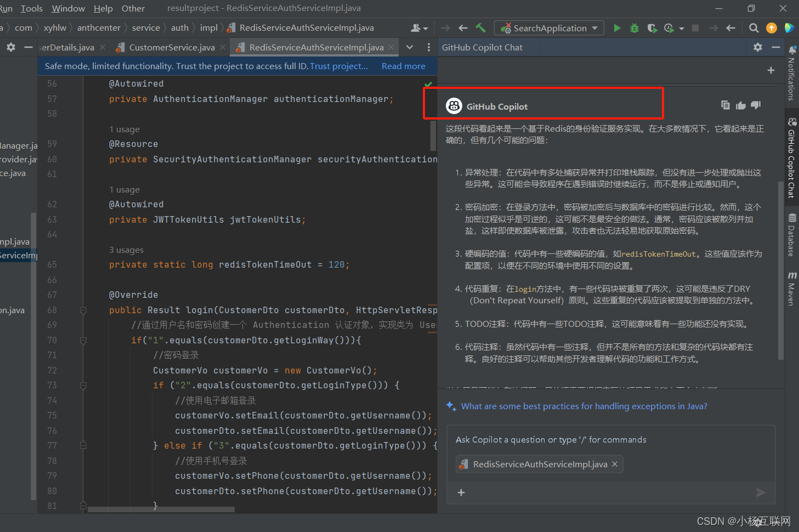Close the RedisServiceAuthServiceImpl.java tab
Viewport: 799px width, 532px height.
(x=391, y=48)
